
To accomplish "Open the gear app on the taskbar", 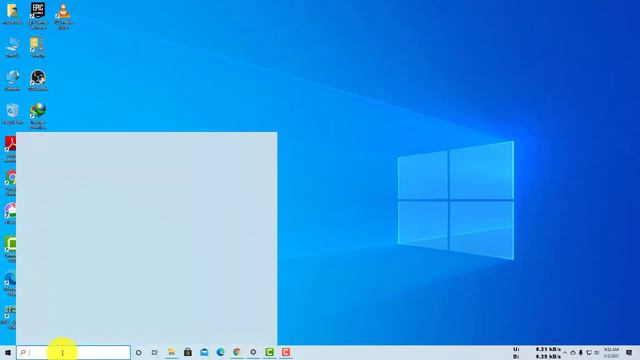I will 253,352.
